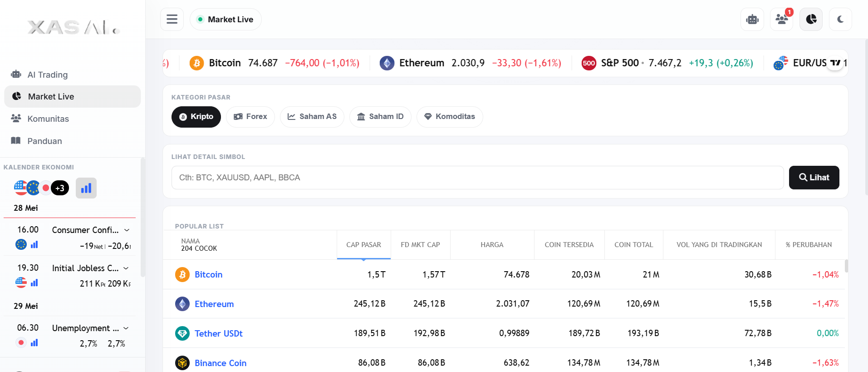
Task: Click EU flag on Consumer Confidence event
Action: pos(21,244)
